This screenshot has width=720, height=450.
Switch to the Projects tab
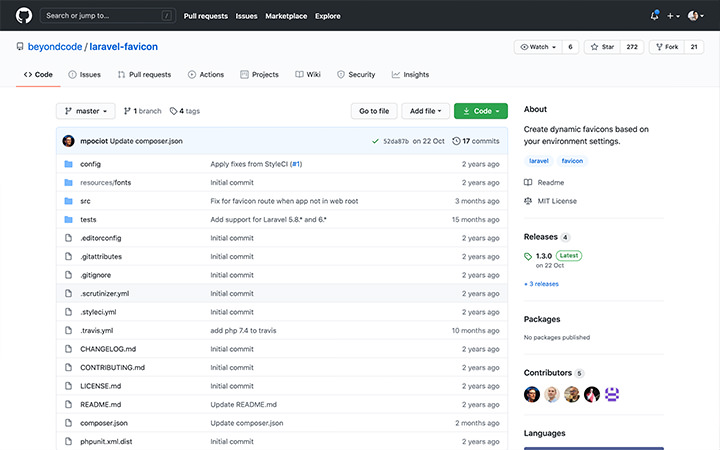coord(259,74)
